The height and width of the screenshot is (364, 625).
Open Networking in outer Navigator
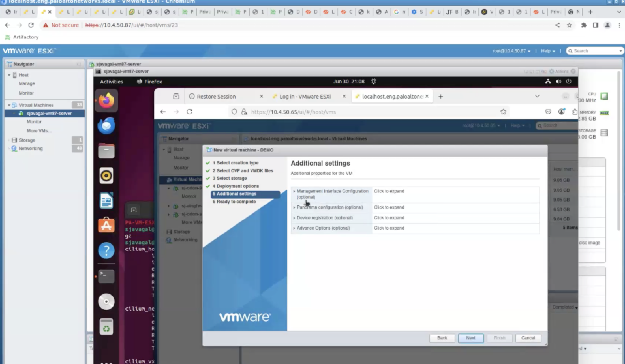30,148
